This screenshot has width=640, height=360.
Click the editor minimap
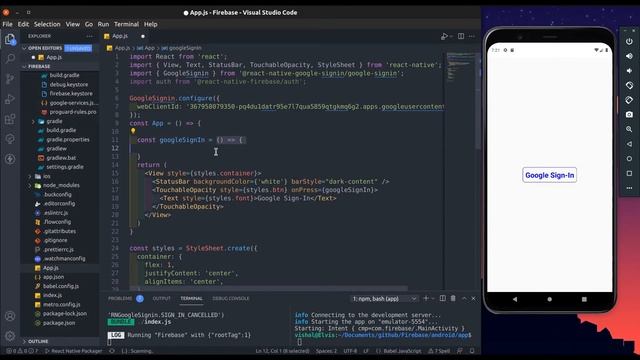461,67
